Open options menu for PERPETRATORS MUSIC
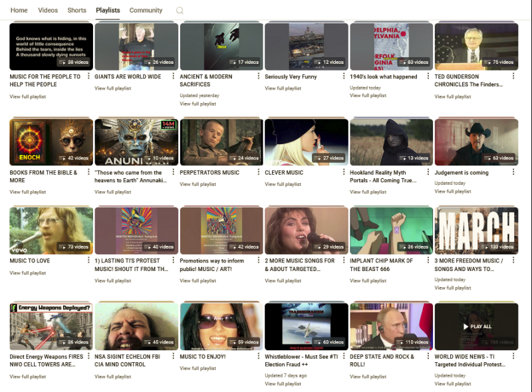This screenshot has width=532, height=392. tap(259, 172)
